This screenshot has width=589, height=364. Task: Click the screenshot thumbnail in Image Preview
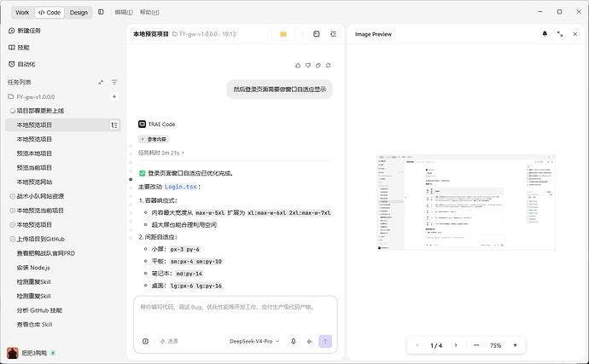pos(466,202)
